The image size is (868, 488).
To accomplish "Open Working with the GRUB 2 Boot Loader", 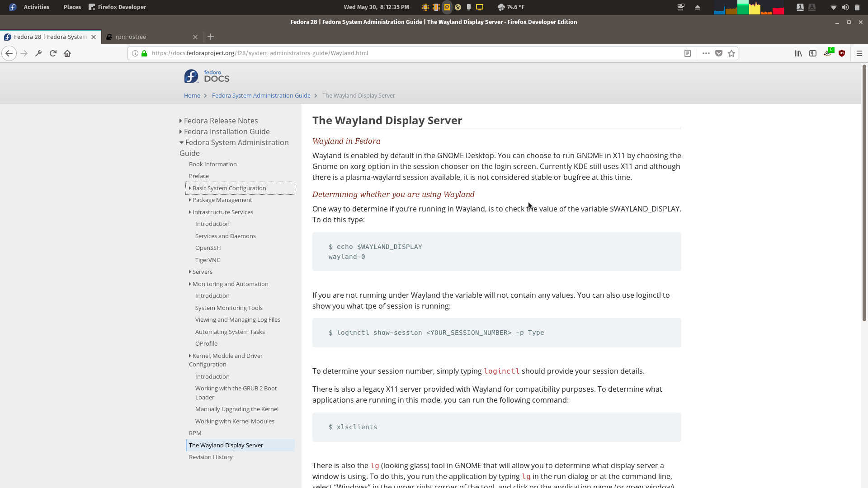I will click(x=236, y=393).
